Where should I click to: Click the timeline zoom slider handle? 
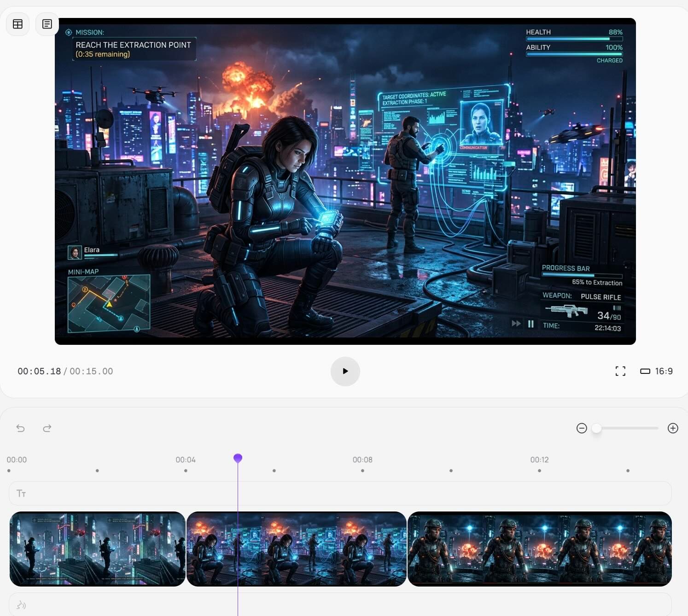click(x=596, y=428)
